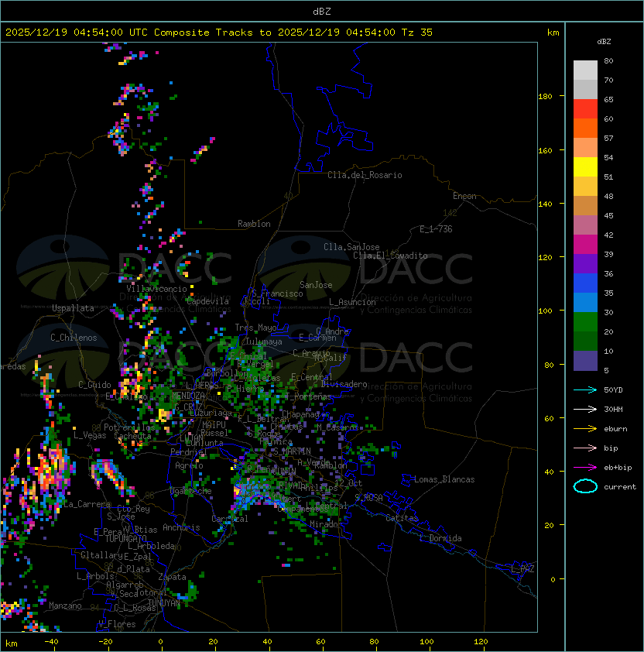644x652 pixels.
Task: Click the UTC Composite Tracks timestamp header
Action: coord(219,33)
